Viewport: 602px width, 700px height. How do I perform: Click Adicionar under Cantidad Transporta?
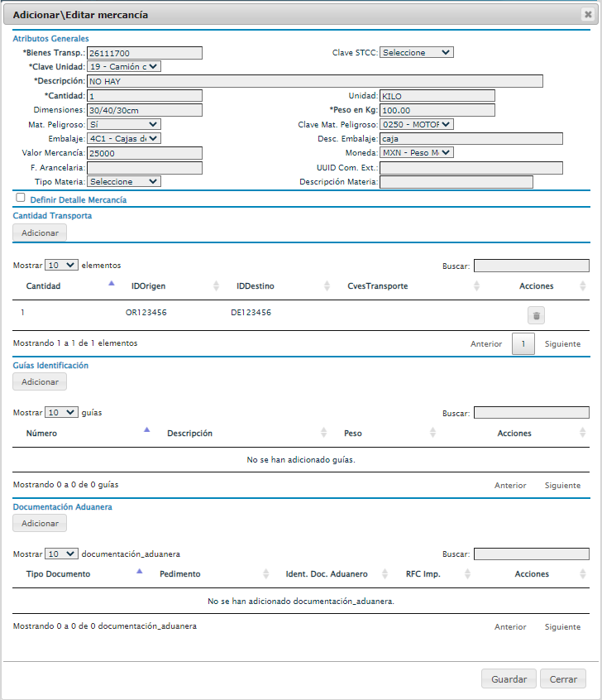pyautogui.click(x=40, y=233)
